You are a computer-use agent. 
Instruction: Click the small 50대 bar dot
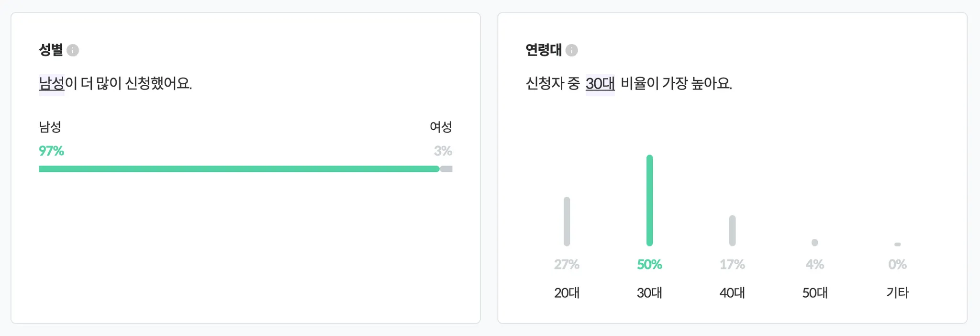click(x=815, y=243)
